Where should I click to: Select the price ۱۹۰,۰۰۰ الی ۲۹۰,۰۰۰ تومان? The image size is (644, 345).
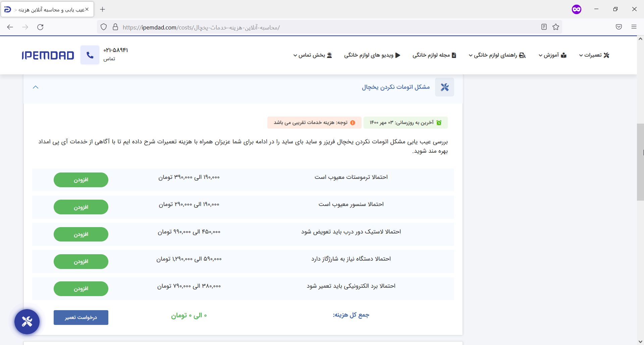(189, 204)
